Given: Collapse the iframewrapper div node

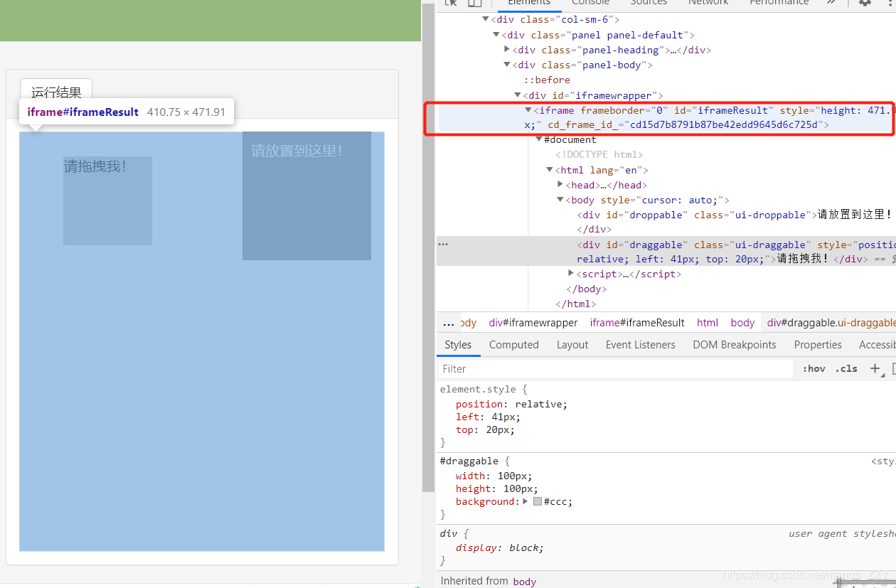Looking at the screenshot, I should (518, 95).
